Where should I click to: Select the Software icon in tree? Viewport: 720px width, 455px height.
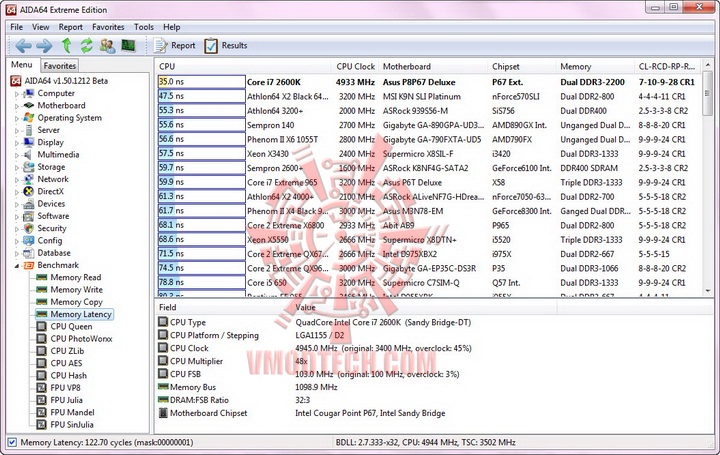tap(28, 216)
